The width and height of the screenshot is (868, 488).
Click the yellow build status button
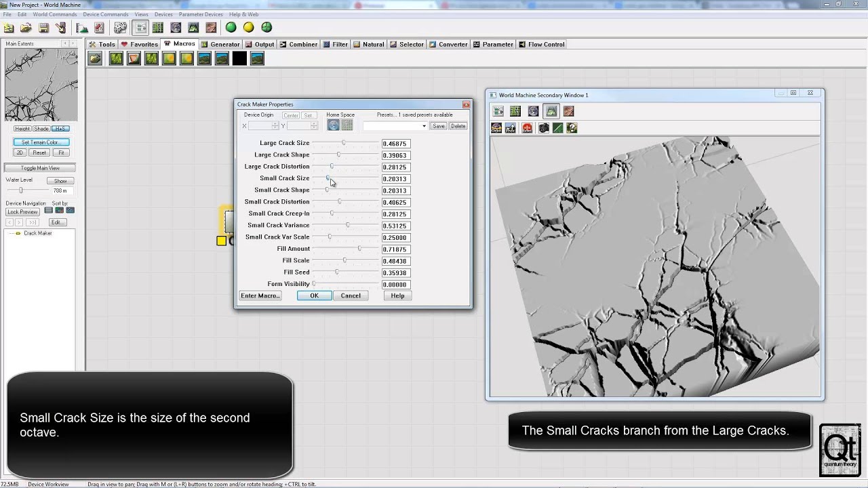click(248, 28)
